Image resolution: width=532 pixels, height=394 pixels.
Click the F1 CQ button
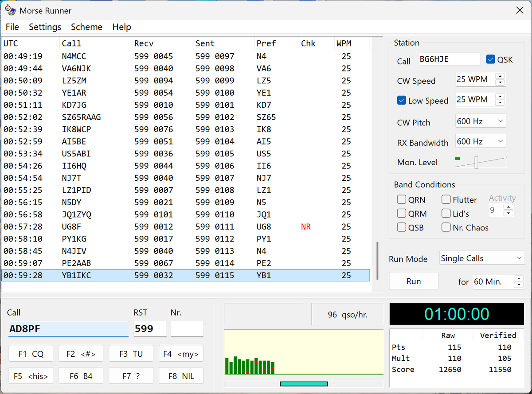31,354
